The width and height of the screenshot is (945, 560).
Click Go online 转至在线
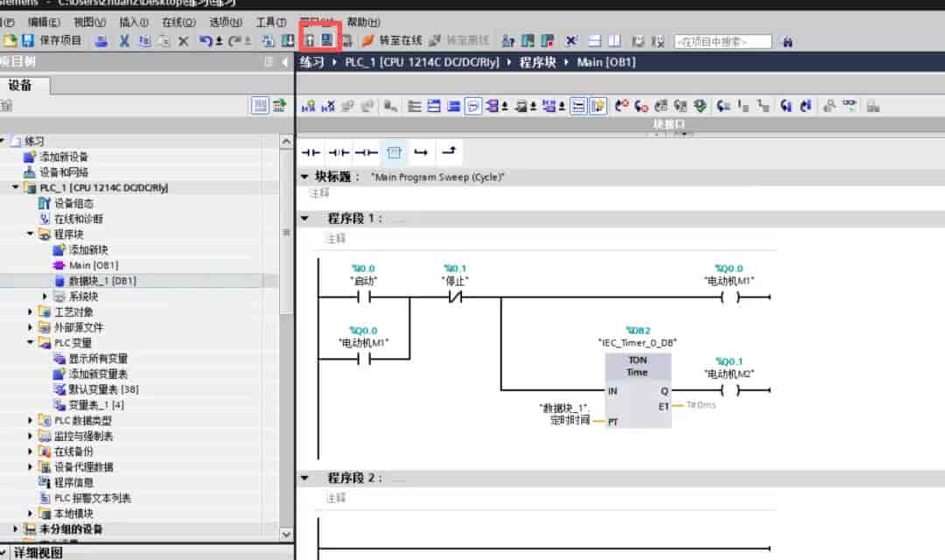click(x=392, y=40)
